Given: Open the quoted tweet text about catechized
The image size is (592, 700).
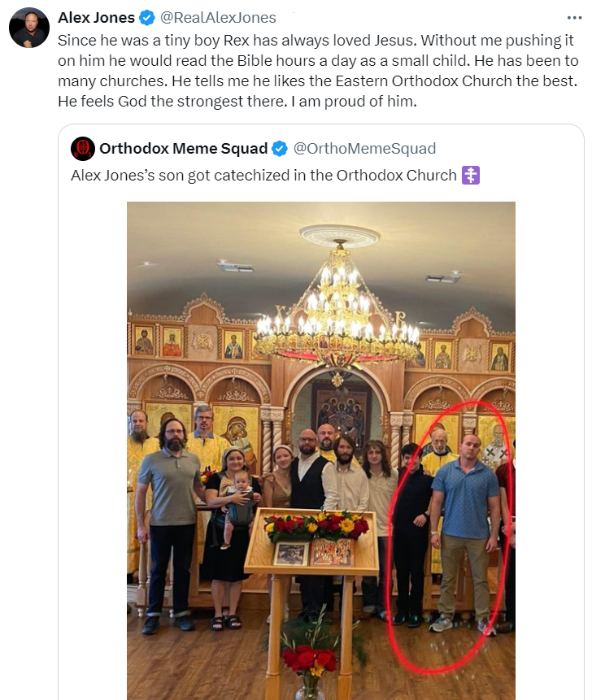Looking at the screenshot, I should pos(263,176).
